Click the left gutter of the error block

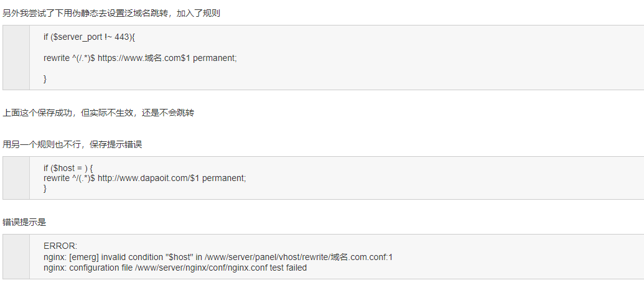(x=16, y=256)
